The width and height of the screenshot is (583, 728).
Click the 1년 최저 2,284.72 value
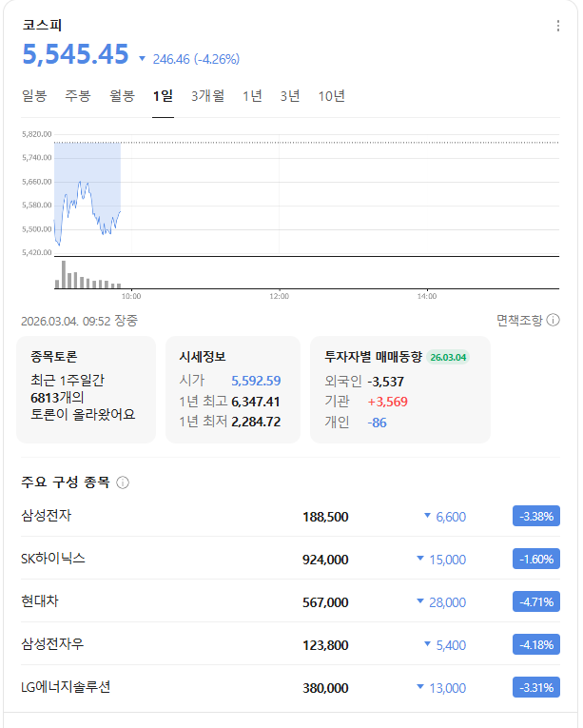pyautogui.click(x=256, y=422)
